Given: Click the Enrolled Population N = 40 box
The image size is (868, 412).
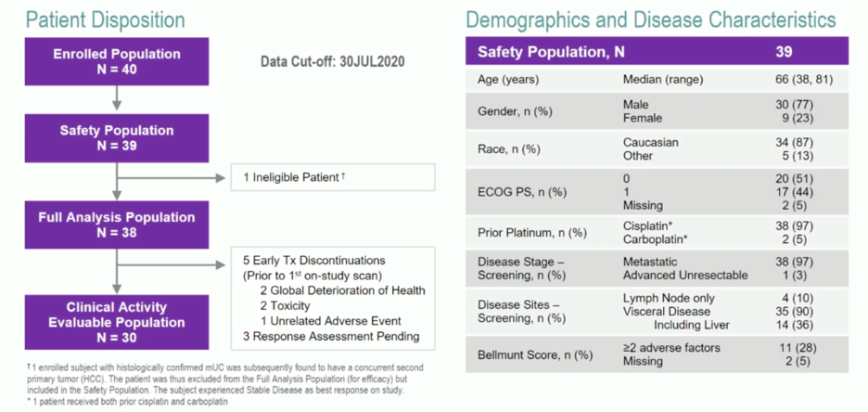Looking at the screenshot, I should click(x=117, y=61).
